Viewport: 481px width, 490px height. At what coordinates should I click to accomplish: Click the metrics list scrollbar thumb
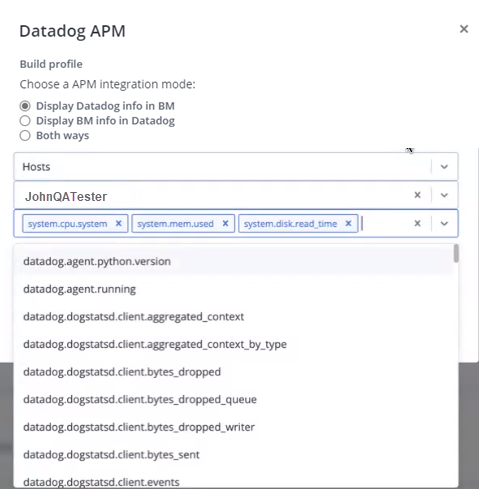pyautogui.click(x=456, y=253)
